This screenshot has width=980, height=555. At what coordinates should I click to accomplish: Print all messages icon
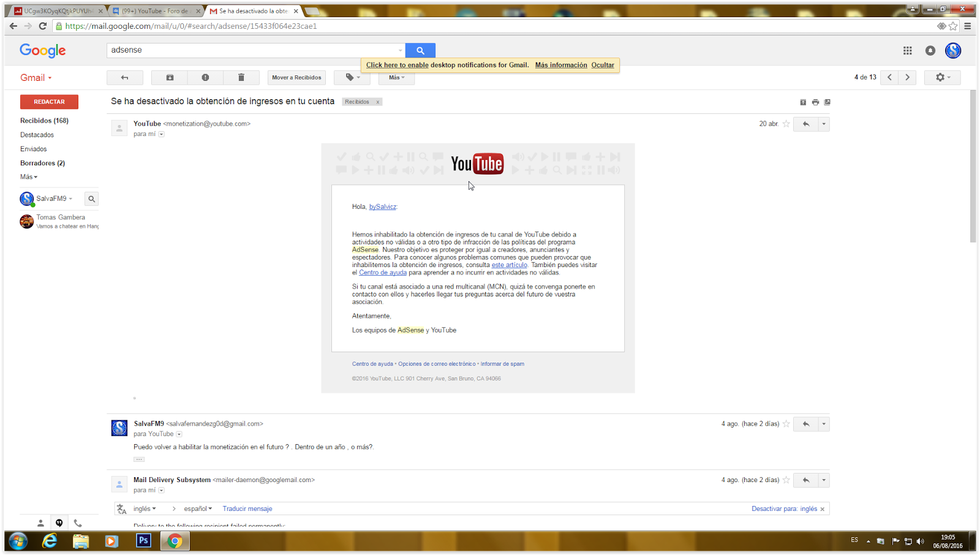coord(815,102)
